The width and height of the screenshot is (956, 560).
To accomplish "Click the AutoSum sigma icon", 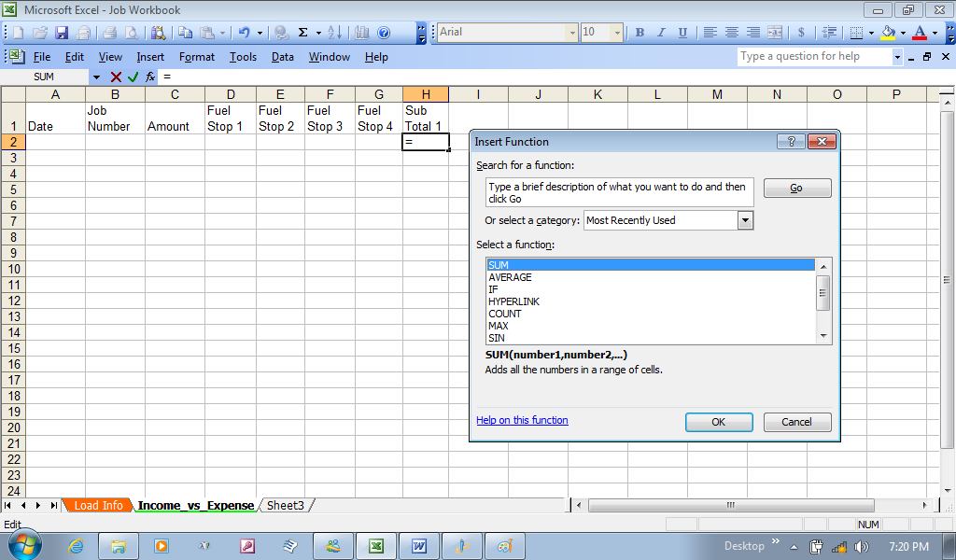I will point(302,33).
